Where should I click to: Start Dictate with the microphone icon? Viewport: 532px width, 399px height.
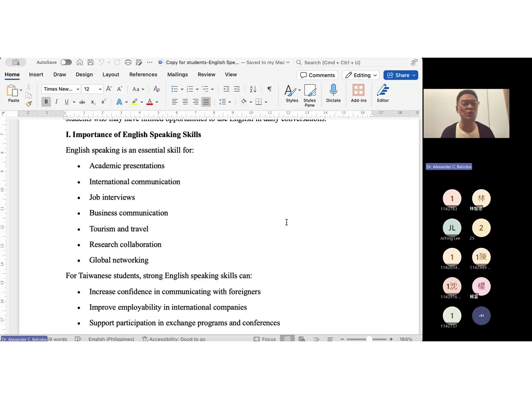[333, 94]
